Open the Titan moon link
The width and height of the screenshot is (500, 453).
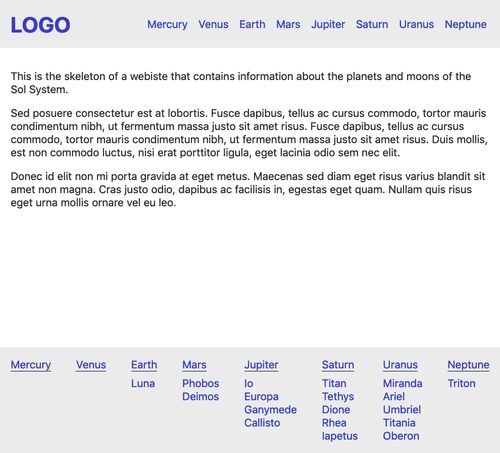[x=334, y=383]
